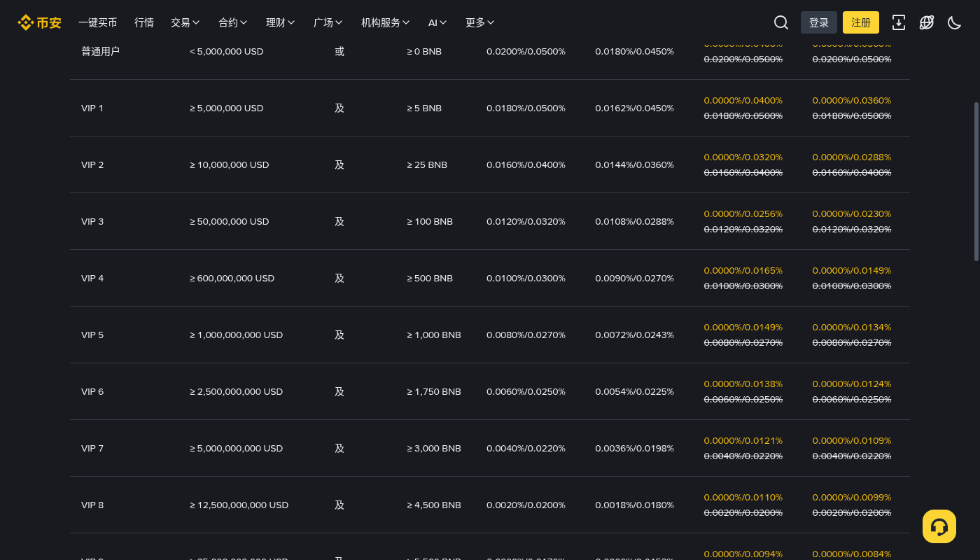The width and height of the screenshot is (980, 560).
Task: Expand the 广场 dropdown menu
Action: point(328,22)
